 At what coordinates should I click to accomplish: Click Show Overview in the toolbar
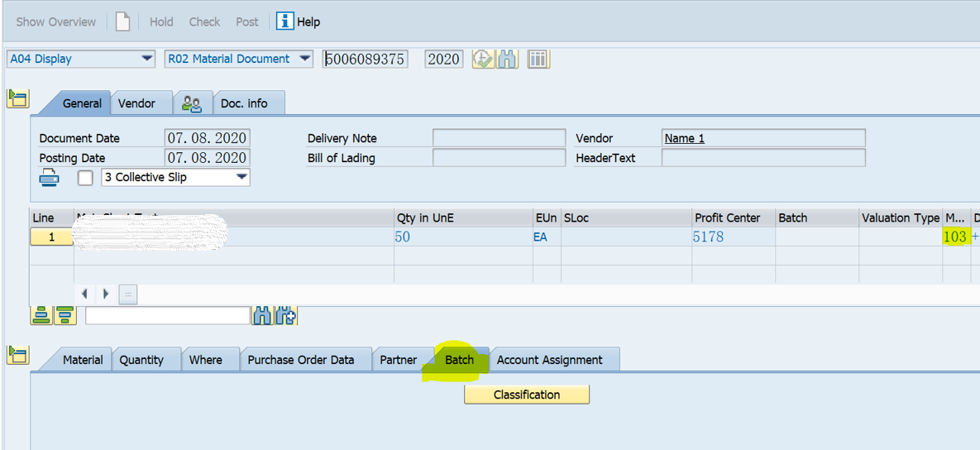(x=55, y=22)
